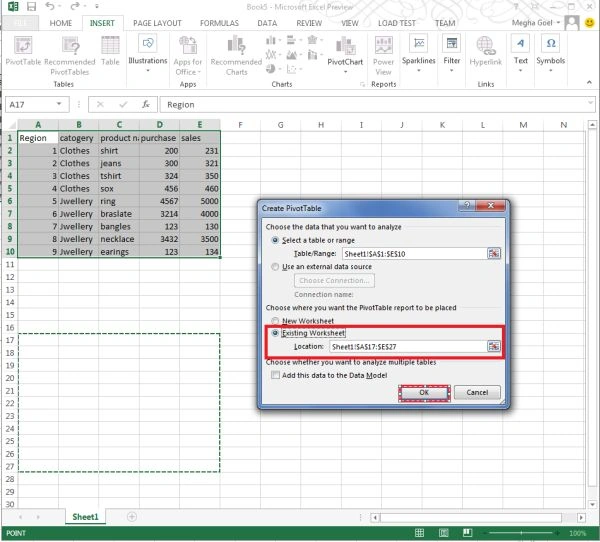Collapse the ribbon with the chevron
Image resolution: width=600 pixels, height=542 pixels.
589,82
